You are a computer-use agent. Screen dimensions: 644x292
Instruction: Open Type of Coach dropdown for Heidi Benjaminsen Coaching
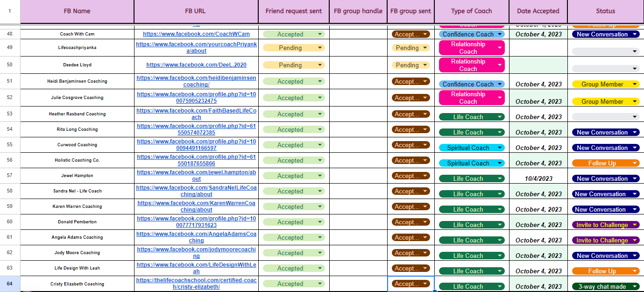[472, 84]
